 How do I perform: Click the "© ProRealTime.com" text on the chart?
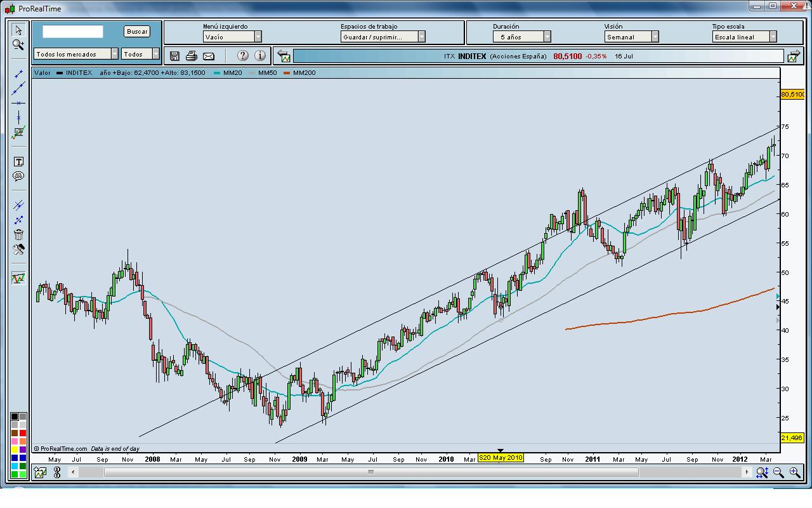[60, 448]
